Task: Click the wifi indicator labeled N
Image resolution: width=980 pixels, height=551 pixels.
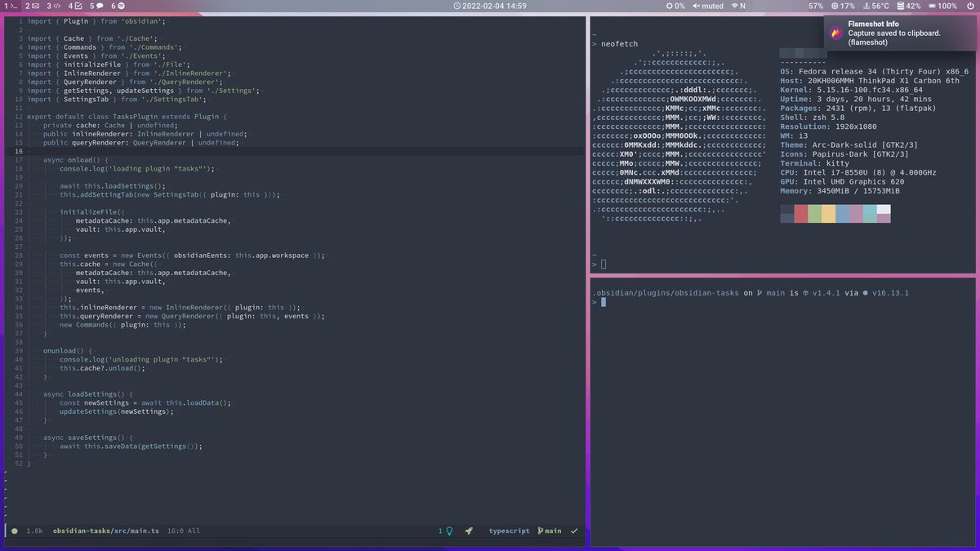Action: point(738,6)
